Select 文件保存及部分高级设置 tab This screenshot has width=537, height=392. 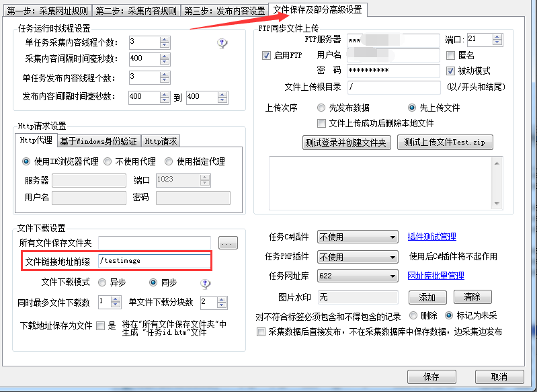coord(317,9)
